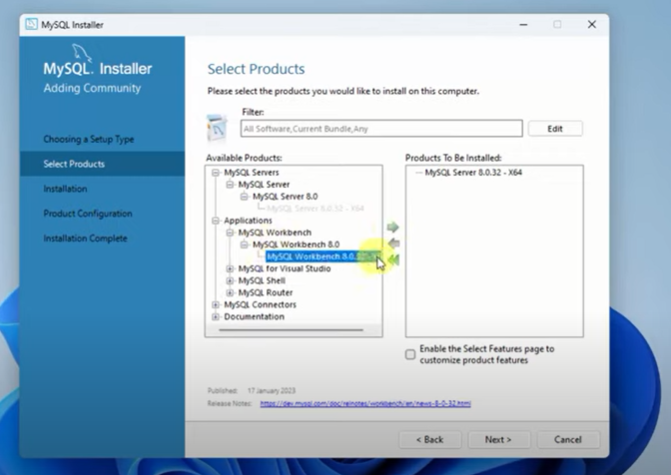Collapse the MySQL Workbench 8.0 node
The image size is (671, 475).
[244, 244]
